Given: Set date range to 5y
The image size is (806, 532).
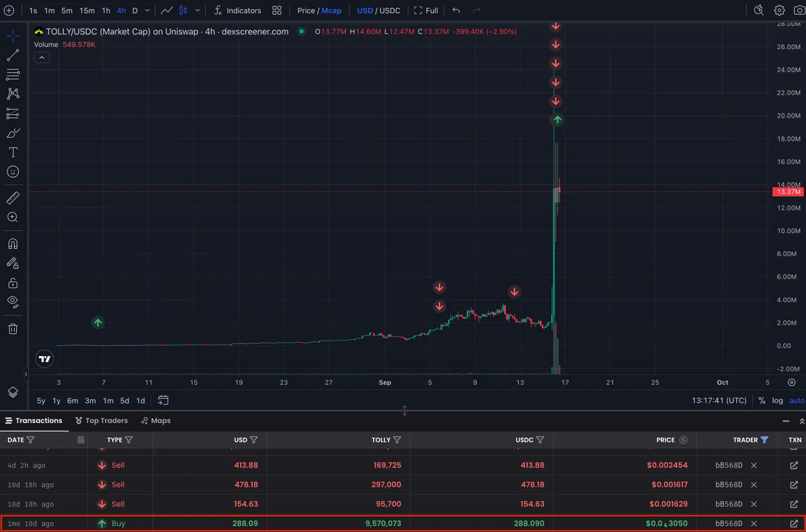Looking at the screenshot, I should (41, 400).
